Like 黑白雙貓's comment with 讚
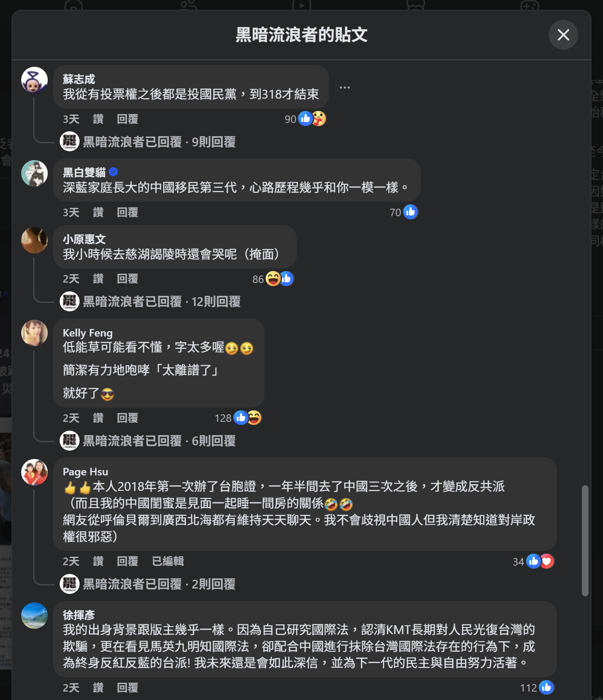 tap(98, 212)
